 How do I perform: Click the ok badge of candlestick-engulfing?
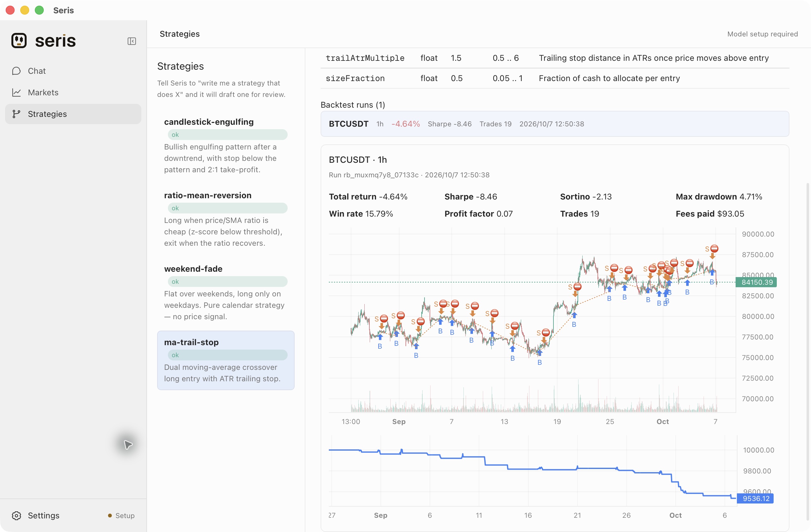tap(227, 135)
